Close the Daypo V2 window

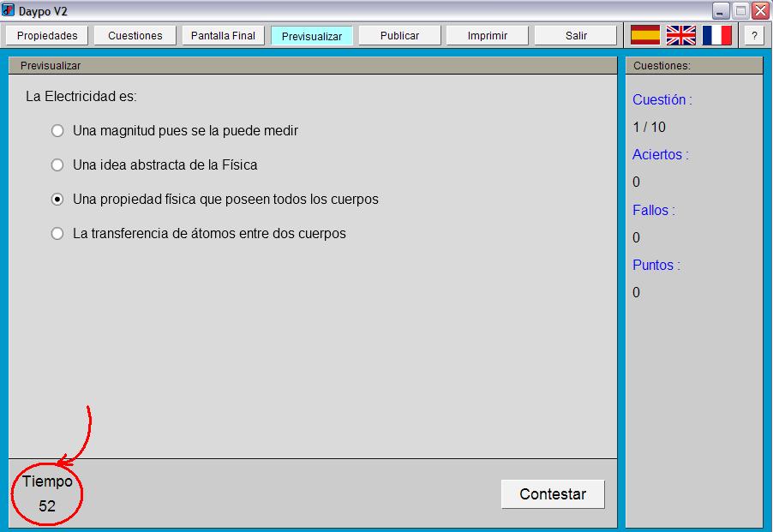(x=760, y=11)
